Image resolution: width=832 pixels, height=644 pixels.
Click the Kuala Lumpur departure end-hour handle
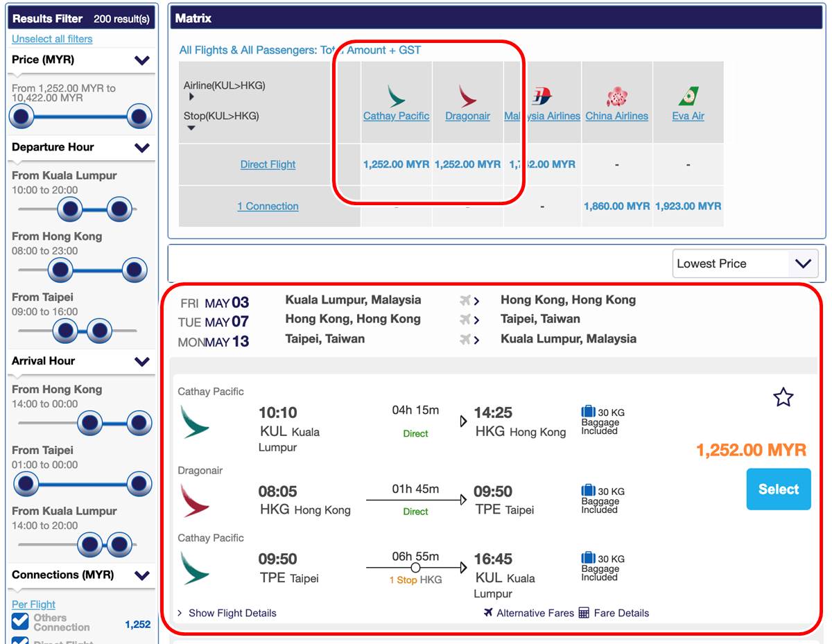119,208
